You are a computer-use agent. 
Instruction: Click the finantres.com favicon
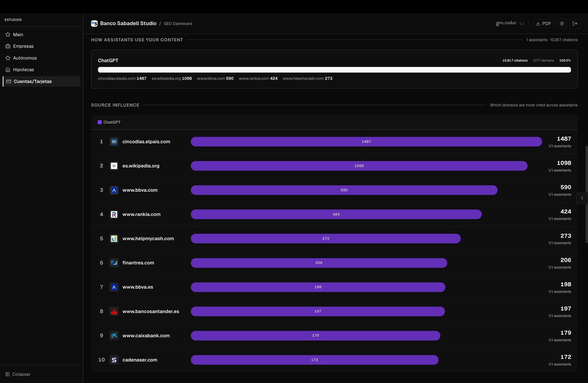pos(114,263)
